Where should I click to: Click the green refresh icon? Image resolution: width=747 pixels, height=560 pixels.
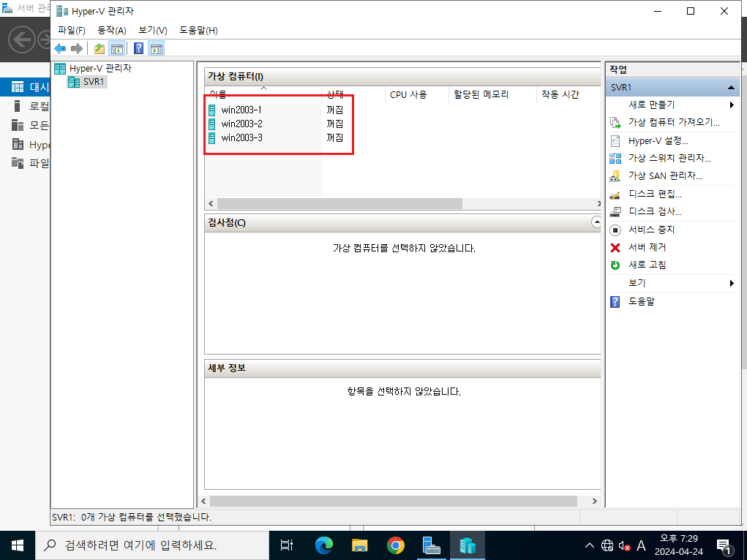click(x=615, y=265)
